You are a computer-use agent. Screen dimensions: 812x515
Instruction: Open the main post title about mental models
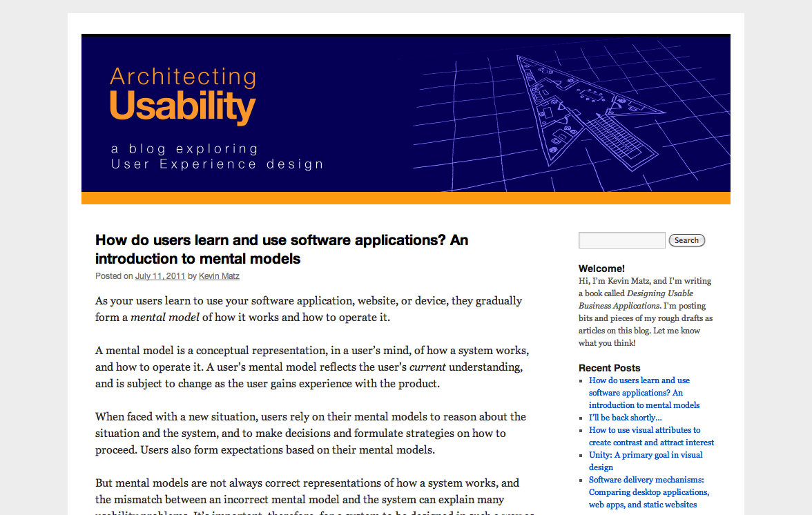(x=281, y=249)
